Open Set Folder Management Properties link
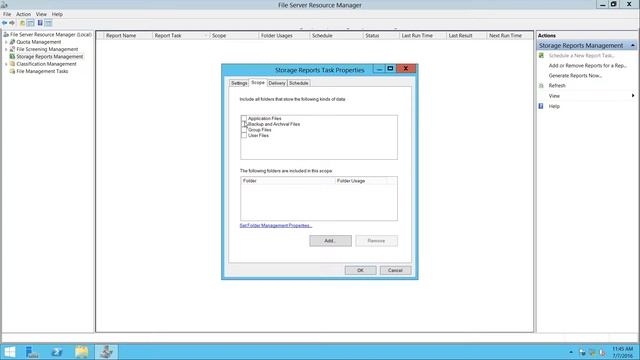Image resolution: width=640 pixels, height=360 pixels. 276,225
